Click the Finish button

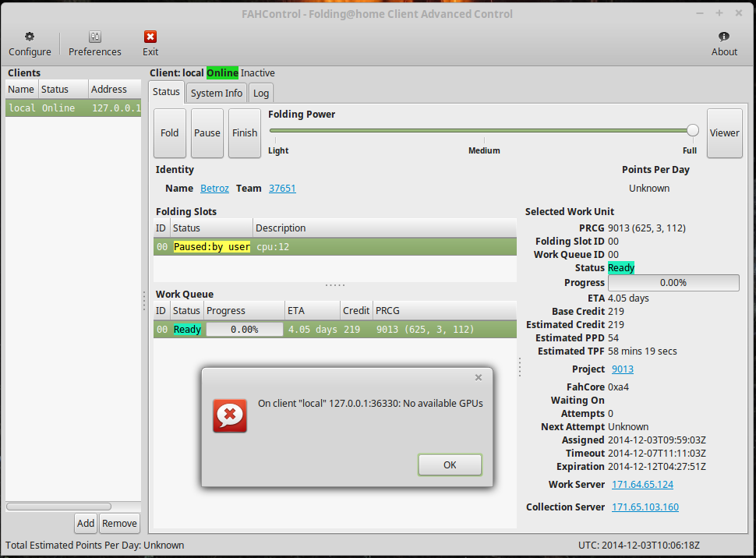[245, 133]
